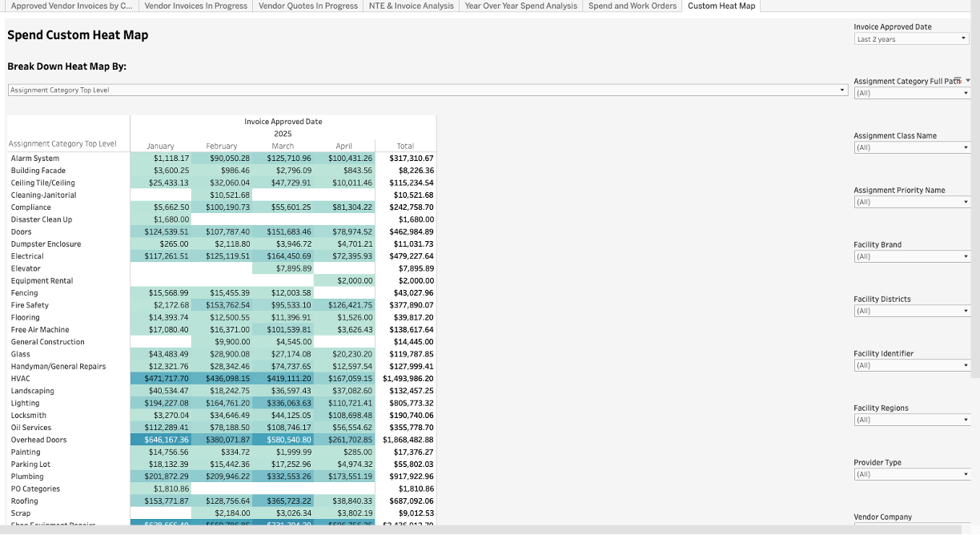Select the HVAC row label

tap(21, 379)
